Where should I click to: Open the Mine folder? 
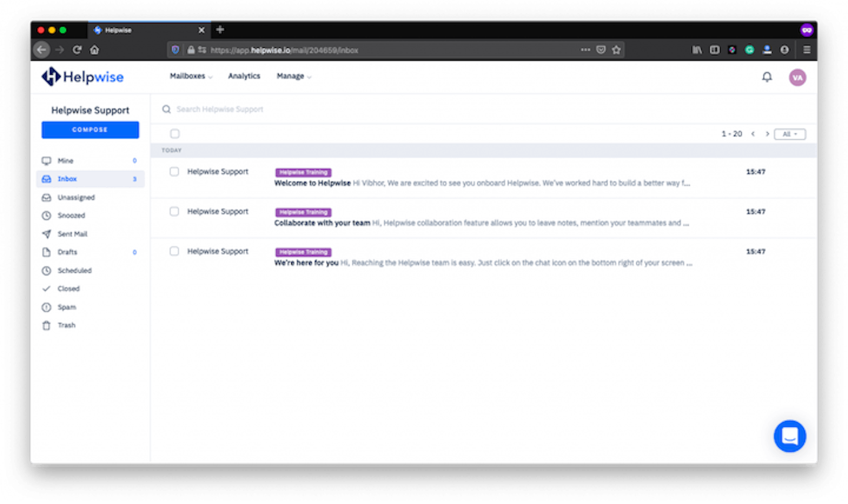pos(90,161)
